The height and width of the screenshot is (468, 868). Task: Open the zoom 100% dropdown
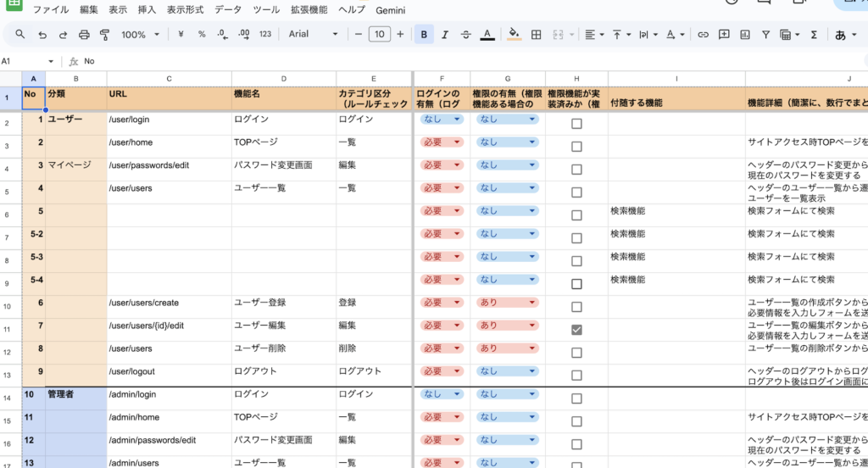pyautogui.click(x=138, y=35)
